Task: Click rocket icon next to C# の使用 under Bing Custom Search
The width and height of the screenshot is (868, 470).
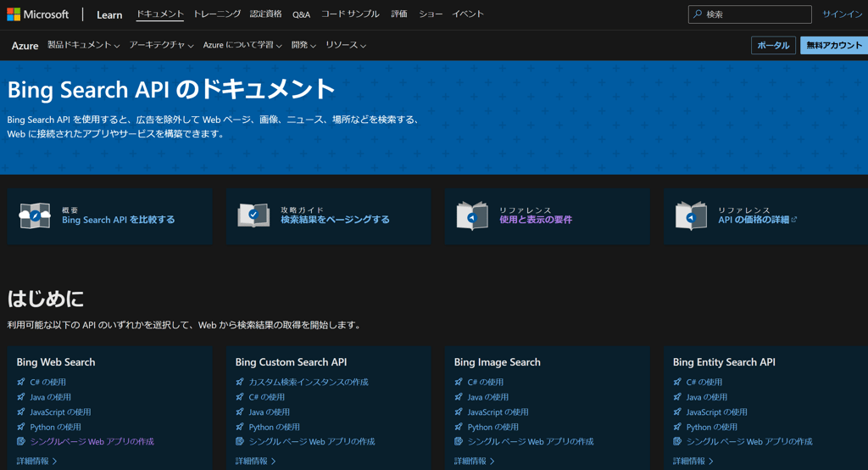Action: 240,397
